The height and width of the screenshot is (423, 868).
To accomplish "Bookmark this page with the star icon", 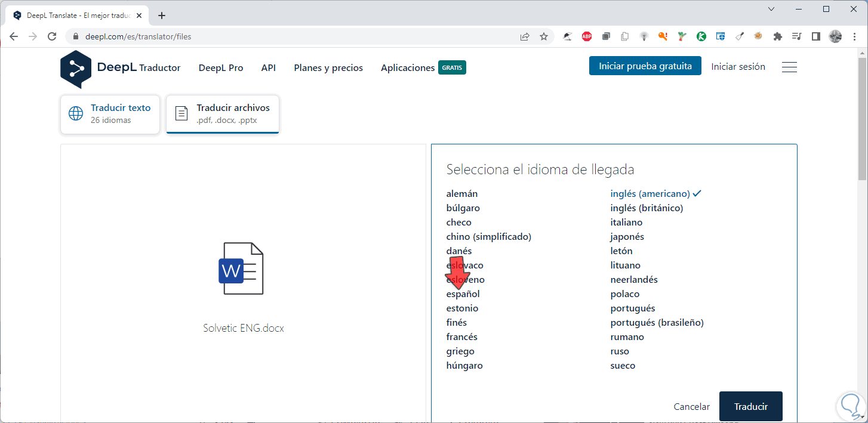I will click(x=544, y=36).
